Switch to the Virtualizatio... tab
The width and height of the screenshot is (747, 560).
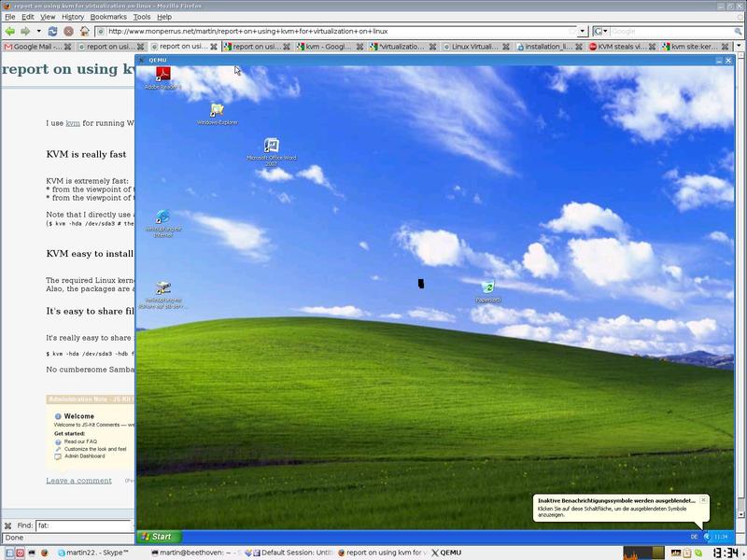(x=402, y=47)
